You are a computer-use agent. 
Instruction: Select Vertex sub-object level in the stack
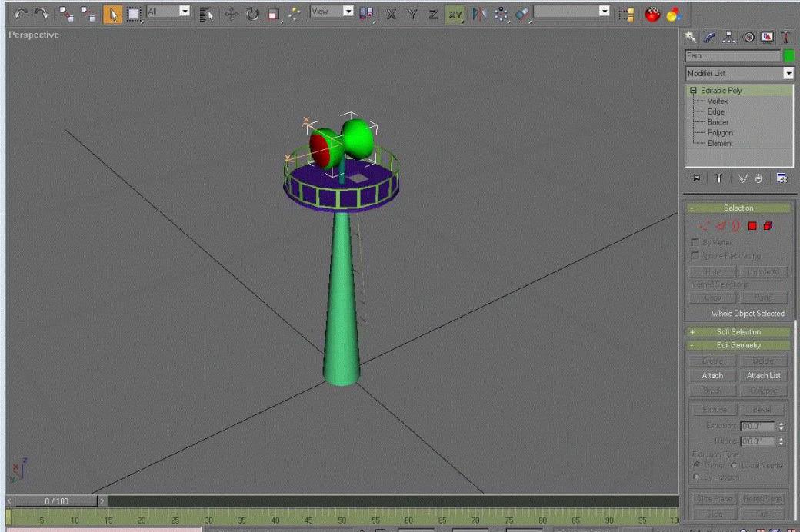click(x=718, y=101)
